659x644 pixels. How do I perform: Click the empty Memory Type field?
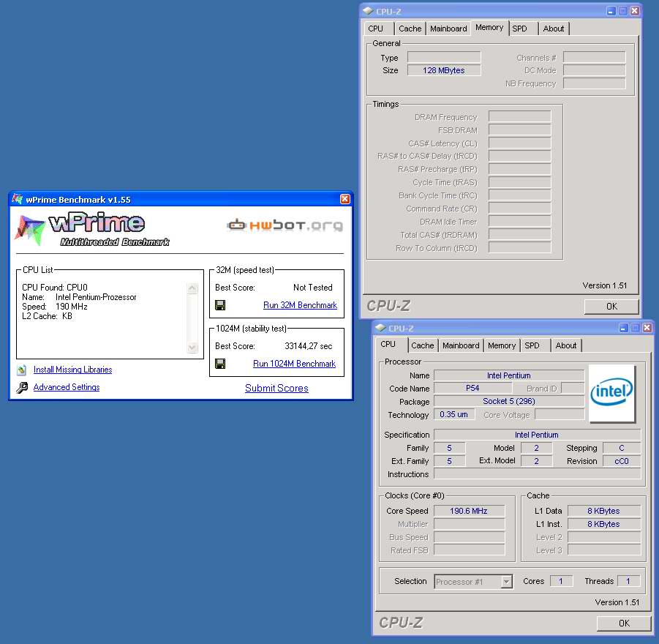point(444,57)
